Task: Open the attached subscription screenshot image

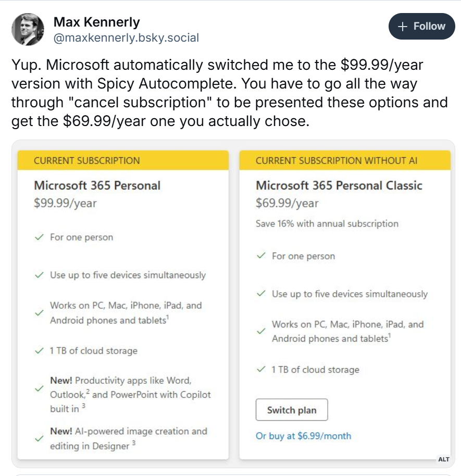Action: coord(233,304)
